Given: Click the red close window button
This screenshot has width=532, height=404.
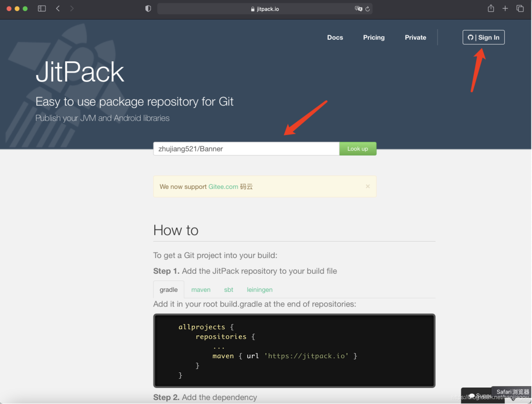Looking at the screenshot, I should click(9, 9).
